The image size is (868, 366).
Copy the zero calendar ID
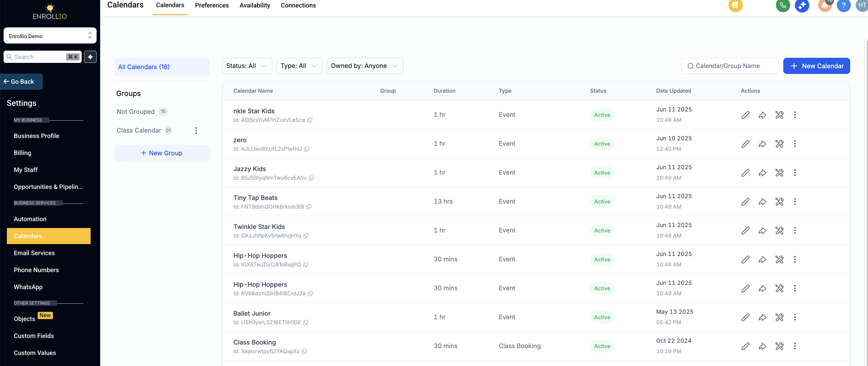[306, 149]
